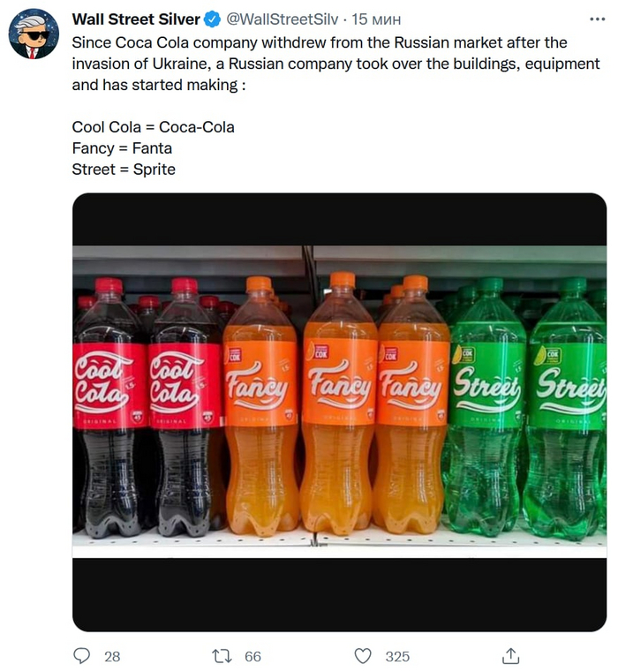The image size is (618, 672).
Task: Click the like count 325
Action: [397, 656]
